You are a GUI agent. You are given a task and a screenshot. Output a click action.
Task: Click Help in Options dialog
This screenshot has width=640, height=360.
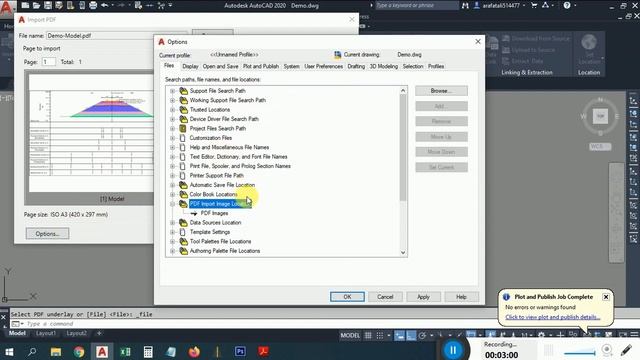click(x=461, y=297)
